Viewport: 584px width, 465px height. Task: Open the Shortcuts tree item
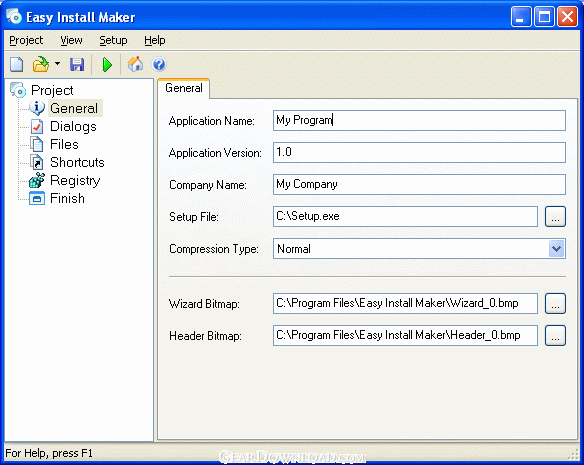(x=77, y=162)
